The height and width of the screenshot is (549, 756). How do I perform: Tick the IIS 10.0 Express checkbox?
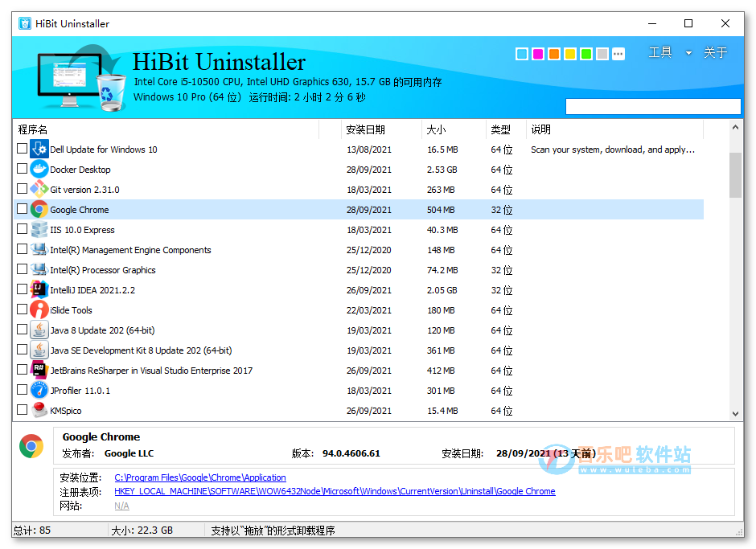point(22,229)
